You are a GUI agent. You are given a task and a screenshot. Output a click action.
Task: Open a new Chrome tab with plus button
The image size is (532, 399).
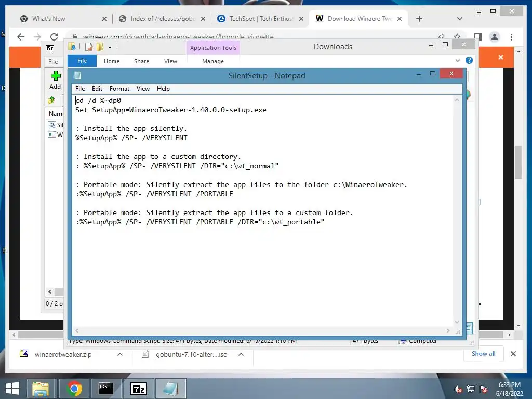[419, 19]
